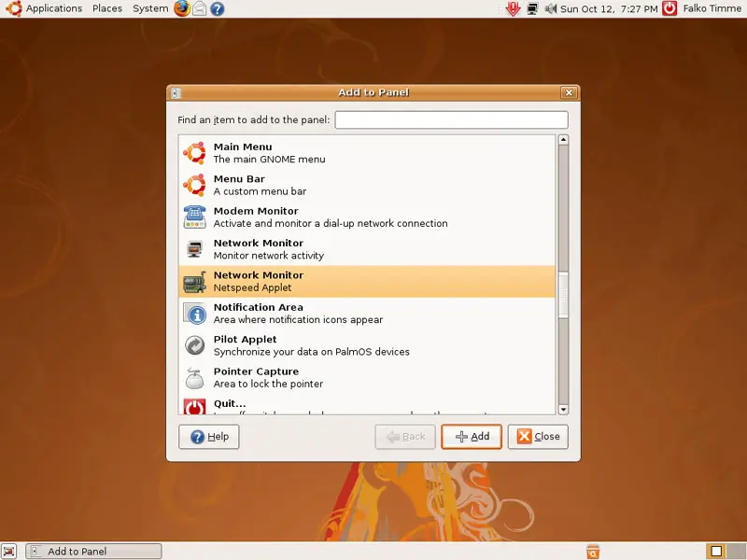This screenshot has width=747, height=560.
Task: Click the Quit red power icon in list
Action: tap(194, 406)
